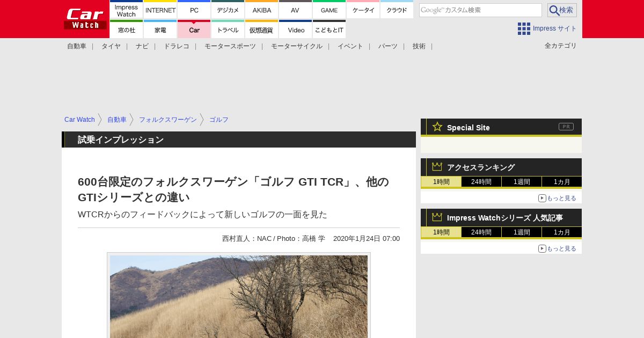Open 全カテゴリ list

561,46
